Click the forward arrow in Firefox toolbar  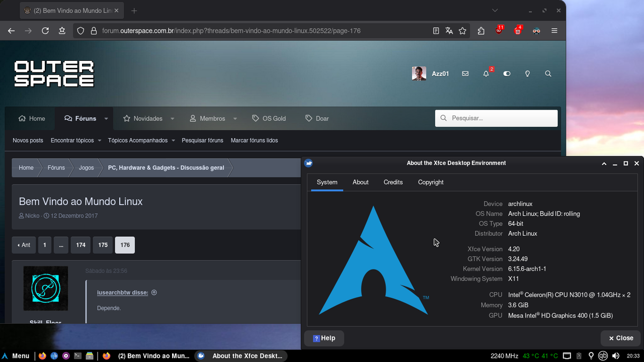click(28, 31)
